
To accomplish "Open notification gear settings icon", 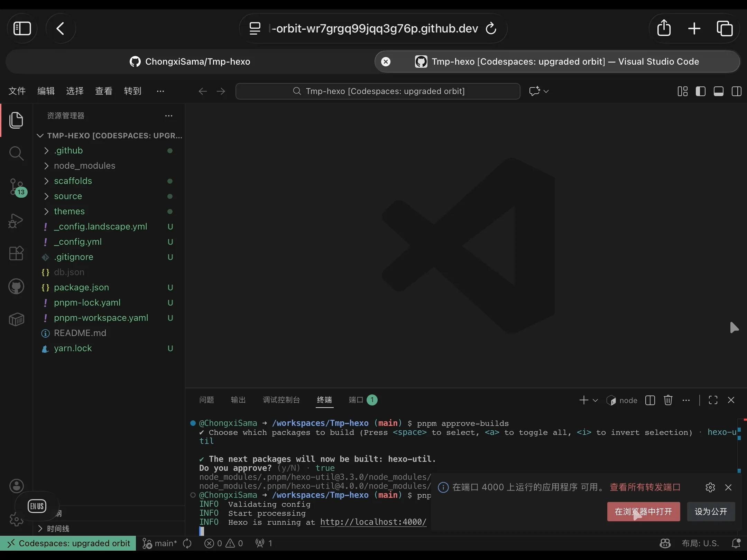I will pos(710,487).
